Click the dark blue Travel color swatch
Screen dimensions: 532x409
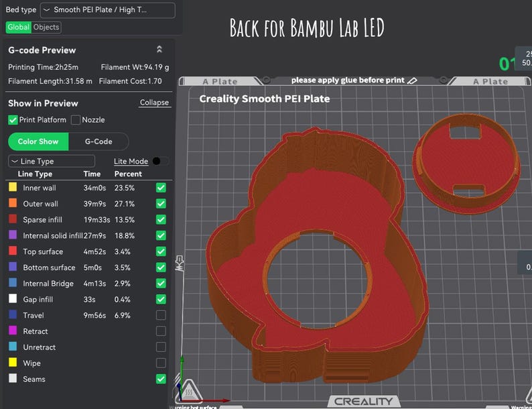click(x=13, y=314)
